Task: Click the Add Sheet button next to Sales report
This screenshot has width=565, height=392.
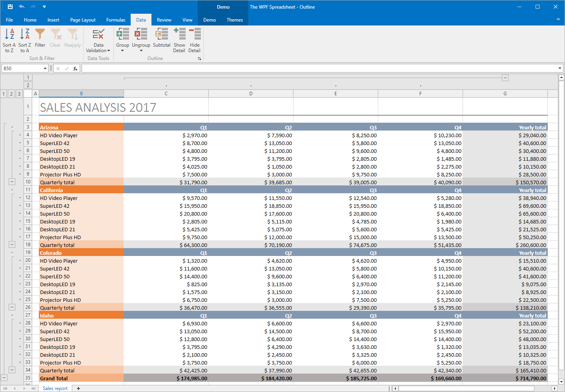Action: (78, 388)
